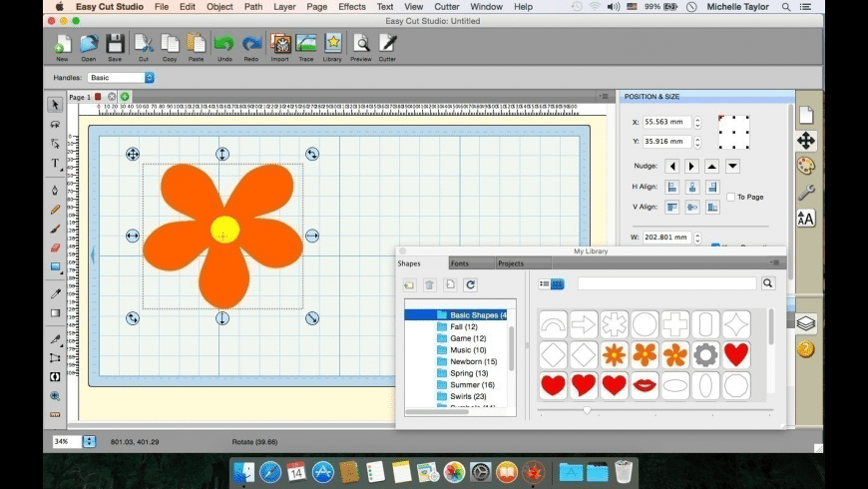The height and width of the screenshot is (489, 868).
Task: Open the Cutter tool in toolbar
Action: 387,46
